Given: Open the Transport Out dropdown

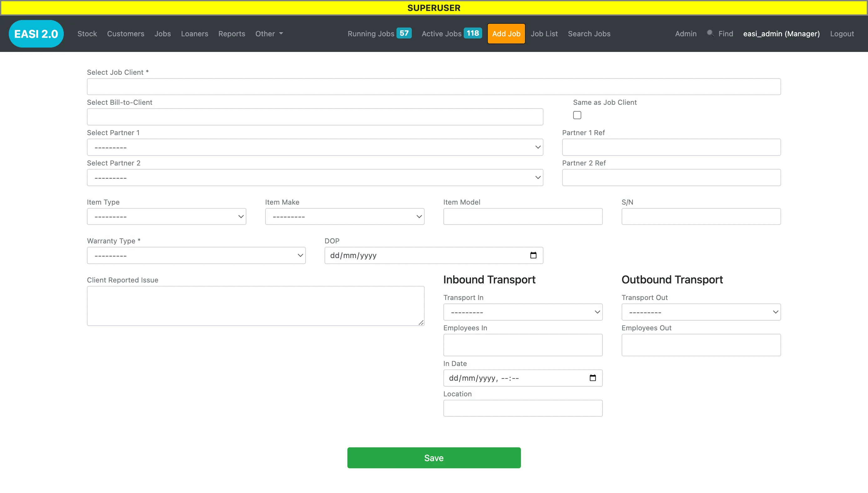Looking at the screenshot, I should 701,312.
